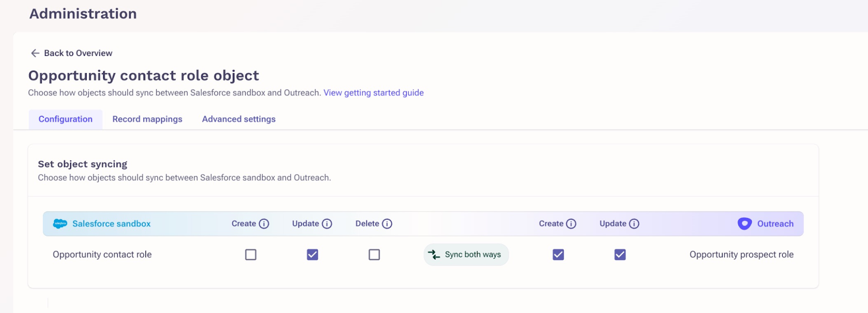868x313 pixels.
Task: Click the Delete column label
Action: click(367, 223)
